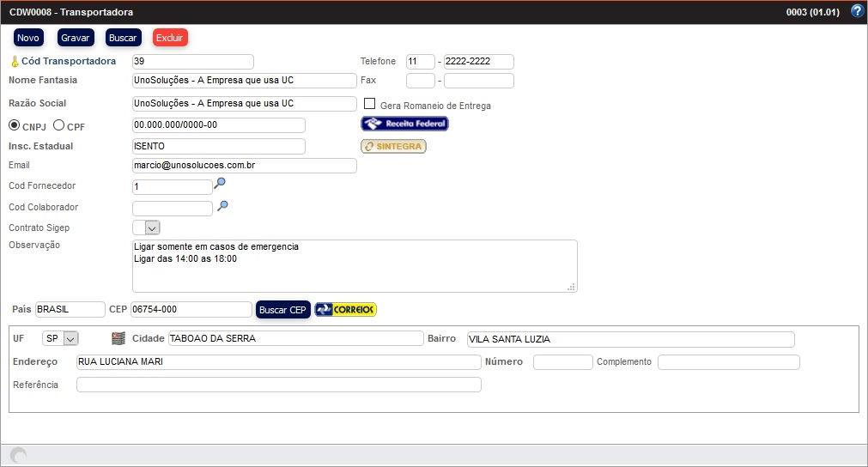868x467 pixels.
Task: Click the help question mark icon
Action: (856, 12)
